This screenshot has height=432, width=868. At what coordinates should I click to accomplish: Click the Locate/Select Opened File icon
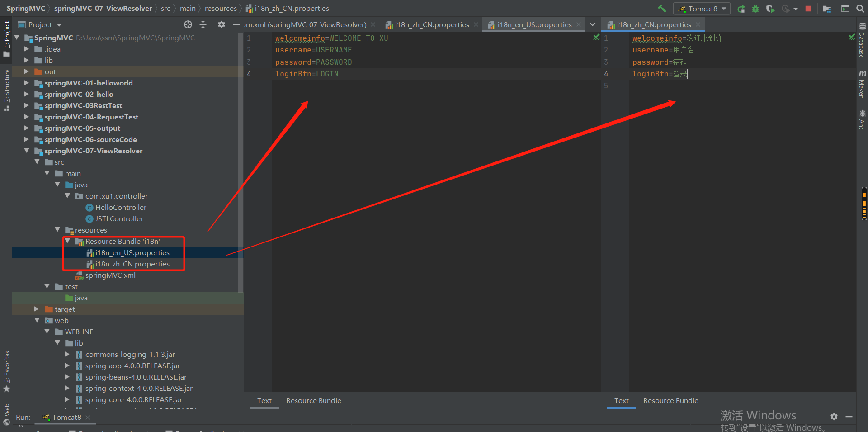pyautogui.click(x=188, y=24)
